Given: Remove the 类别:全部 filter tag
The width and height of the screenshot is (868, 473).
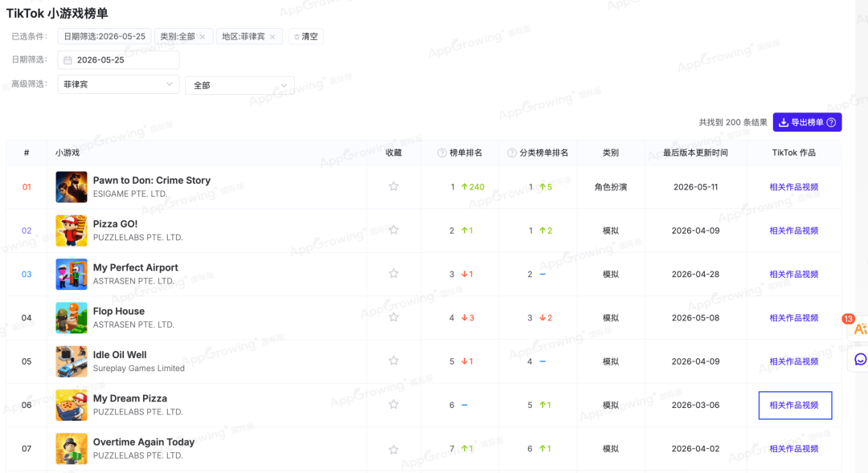Looking at the screenshot, I should pos(203,36).
